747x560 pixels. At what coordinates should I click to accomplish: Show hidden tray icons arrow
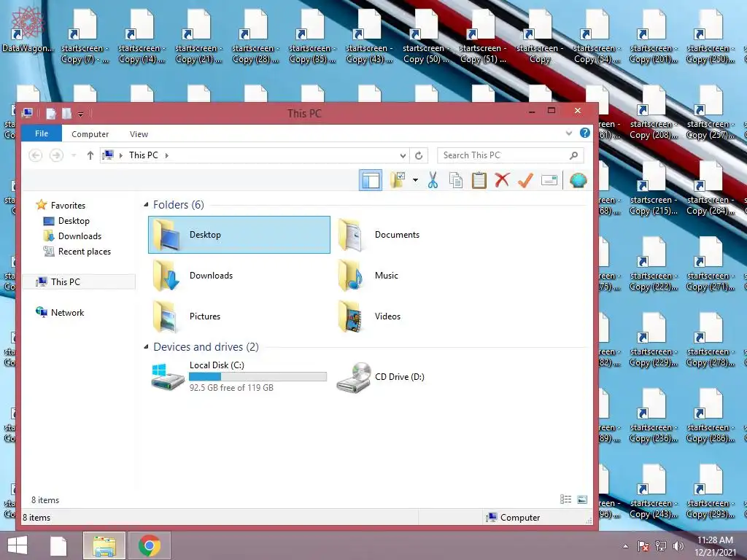click(625, 546)
